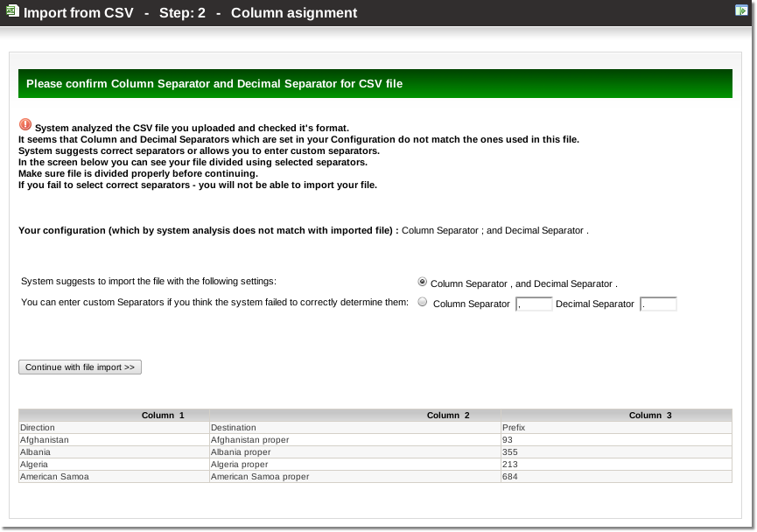Click the green arrow icon in title bar
The height and width of the screenshot is (532, 757).
coord(741,10)
